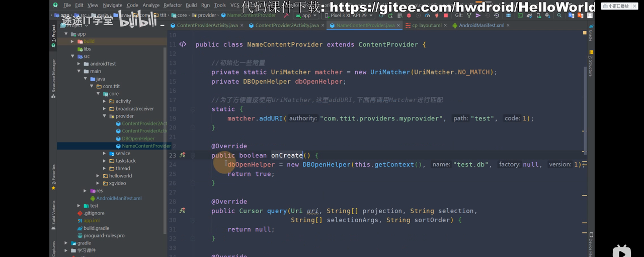Open the Navigate menu
The height and width of the screenshot is (257, 644).
(112, 5)
